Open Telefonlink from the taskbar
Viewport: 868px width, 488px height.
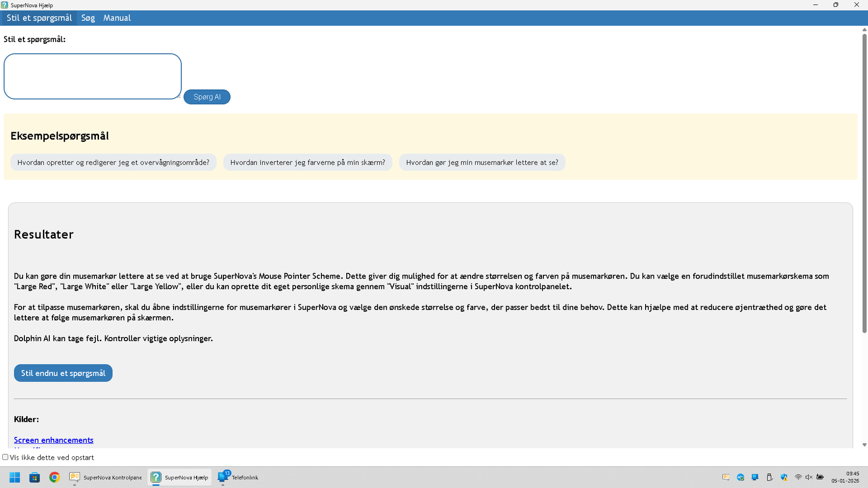238,477
